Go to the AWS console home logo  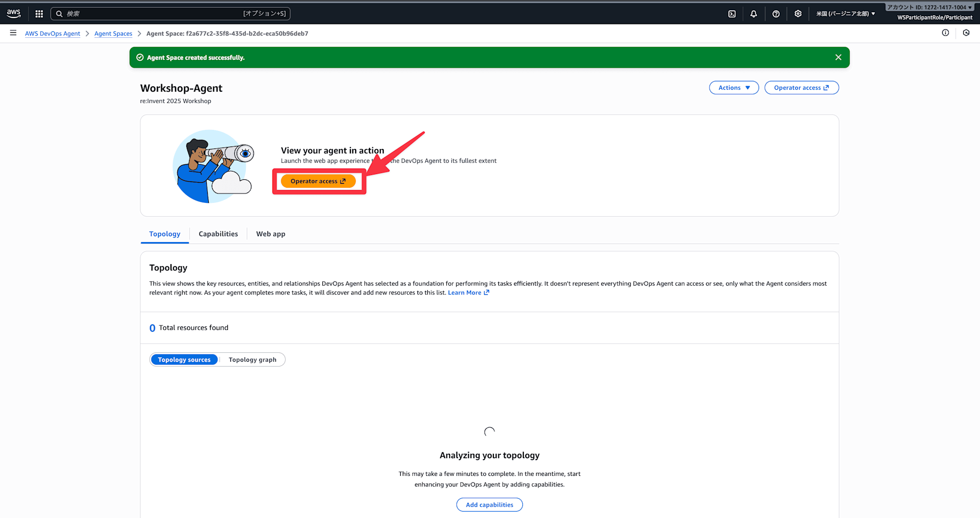(14, 14)
